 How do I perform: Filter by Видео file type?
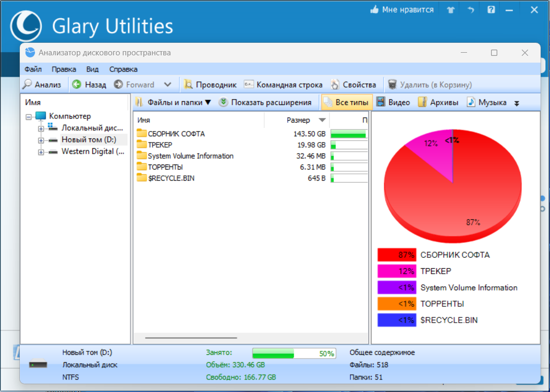(x=393, y=102)
